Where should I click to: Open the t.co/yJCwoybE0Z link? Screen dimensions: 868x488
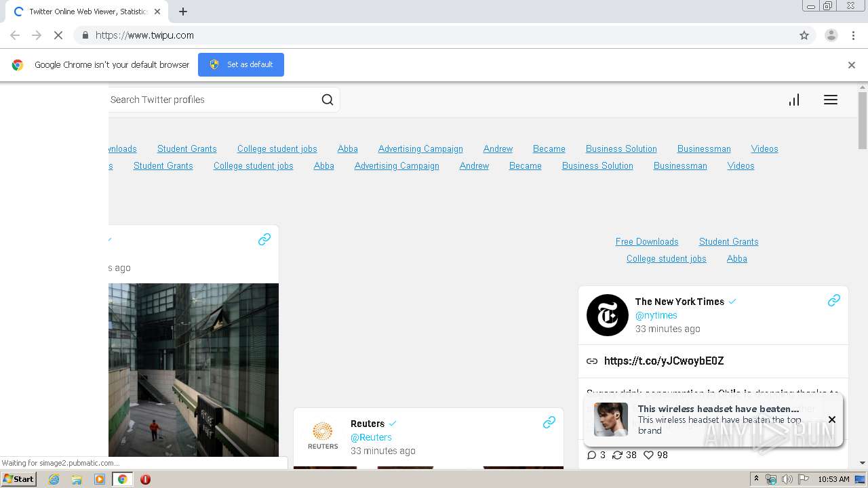click(664, 361)
